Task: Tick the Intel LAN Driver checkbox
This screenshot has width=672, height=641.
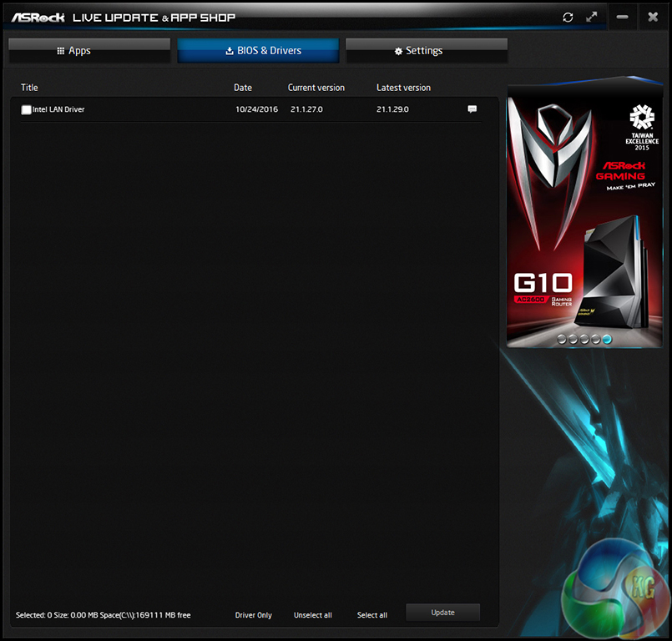Action: tap(26, 109)
